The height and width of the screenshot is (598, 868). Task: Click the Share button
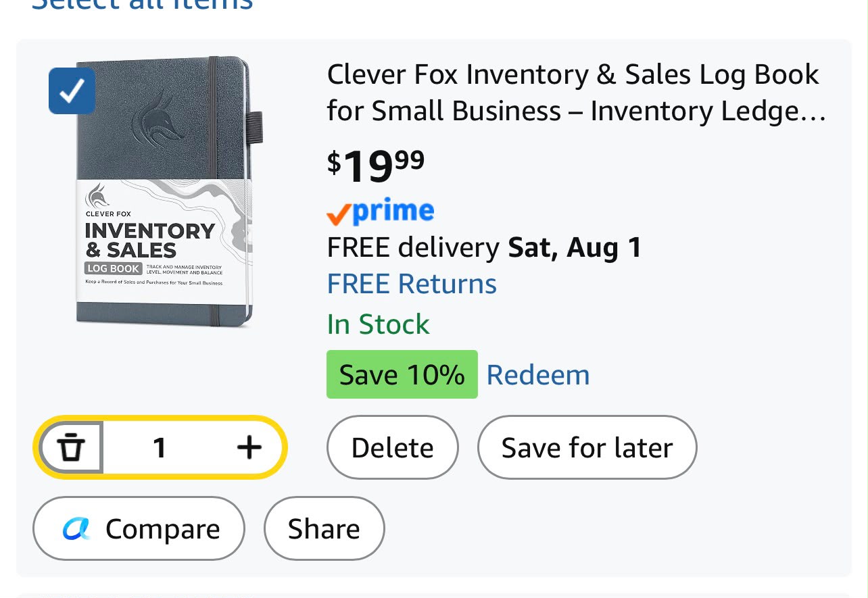click(x=324, y=528)
